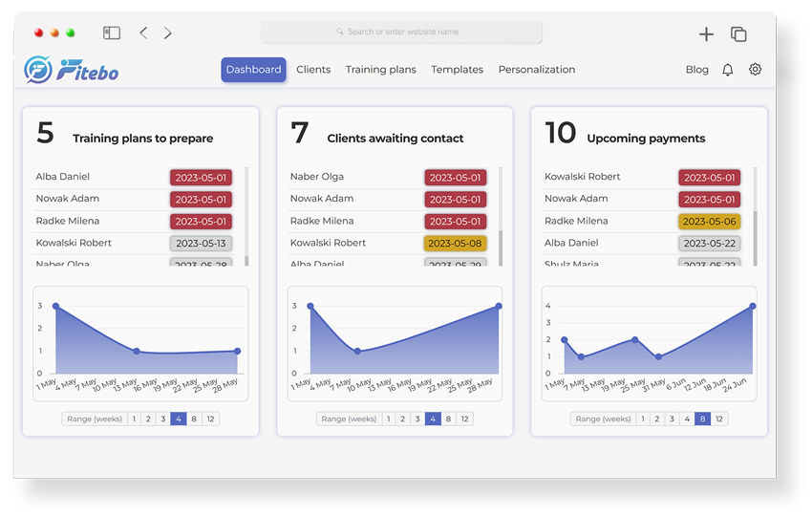Set Upcoming payments range to 4 weeks
This screenshot has width=812, height=516.
[687, 419]
